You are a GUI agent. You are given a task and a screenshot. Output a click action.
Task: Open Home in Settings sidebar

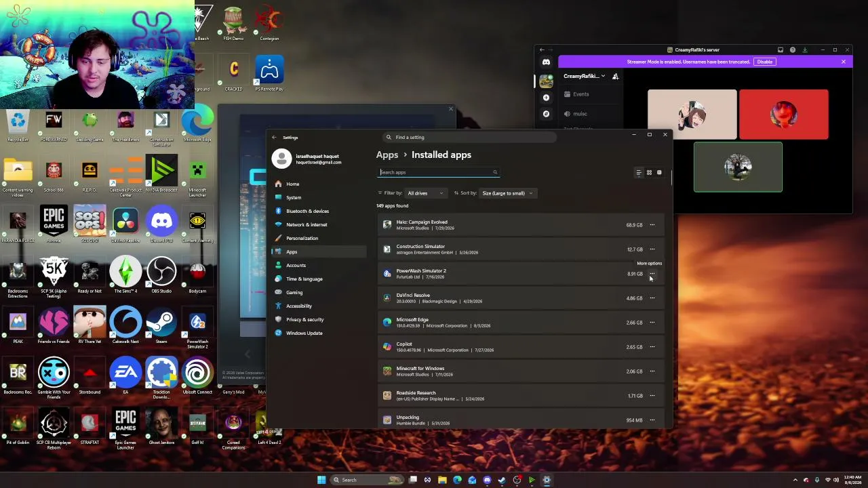(x=319, y=184)
